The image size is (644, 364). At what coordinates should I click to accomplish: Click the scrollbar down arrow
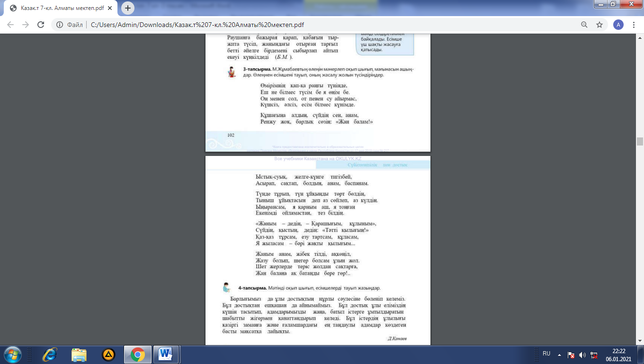point(640,341)
